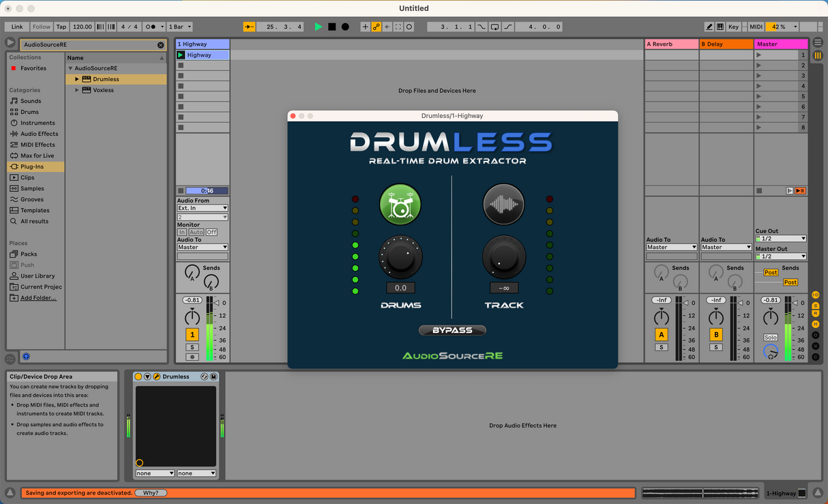The width and height of the screenshot is (828, 504).
Task: Select the Drums category in browser
Action: pyautogui.click(x=29, y=112)
